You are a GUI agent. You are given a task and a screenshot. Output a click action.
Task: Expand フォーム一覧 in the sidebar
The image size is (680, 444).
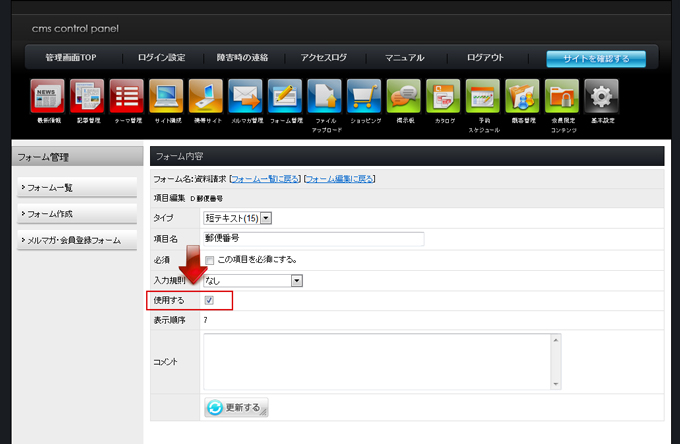pyautogui.click(x=77, y=187)
